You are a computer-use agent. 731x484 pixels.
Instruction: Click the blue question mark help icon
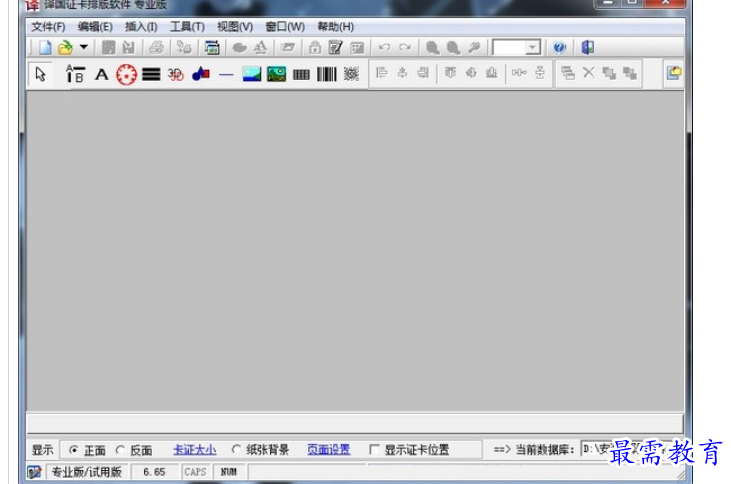559,47
